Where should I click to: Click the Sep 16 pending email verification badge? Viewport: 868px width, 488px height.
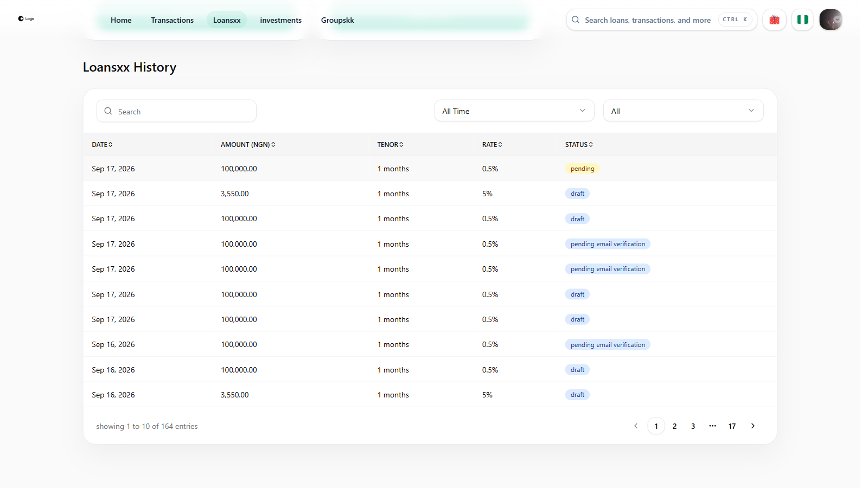tap(608, 345)
